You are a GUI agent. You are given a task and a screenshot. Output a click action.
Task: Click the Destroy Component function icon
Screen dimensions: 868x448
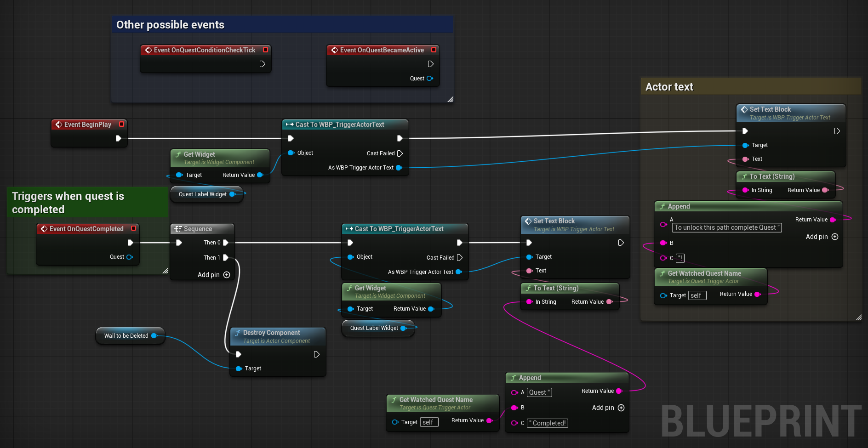[238, 332]
